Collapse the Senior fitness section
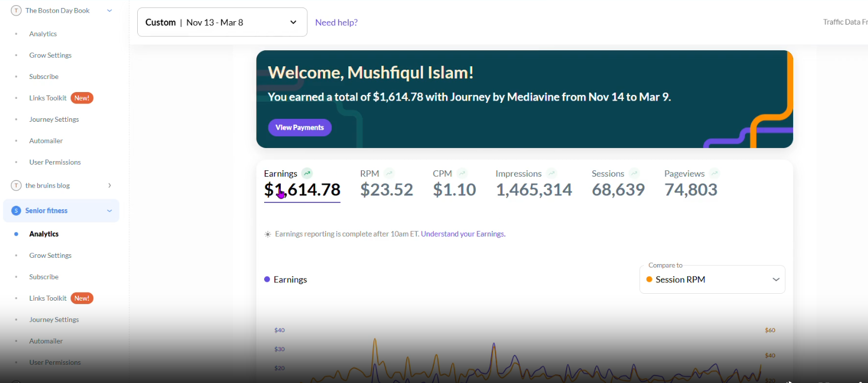The image size is (868, 383). [109, 210]
